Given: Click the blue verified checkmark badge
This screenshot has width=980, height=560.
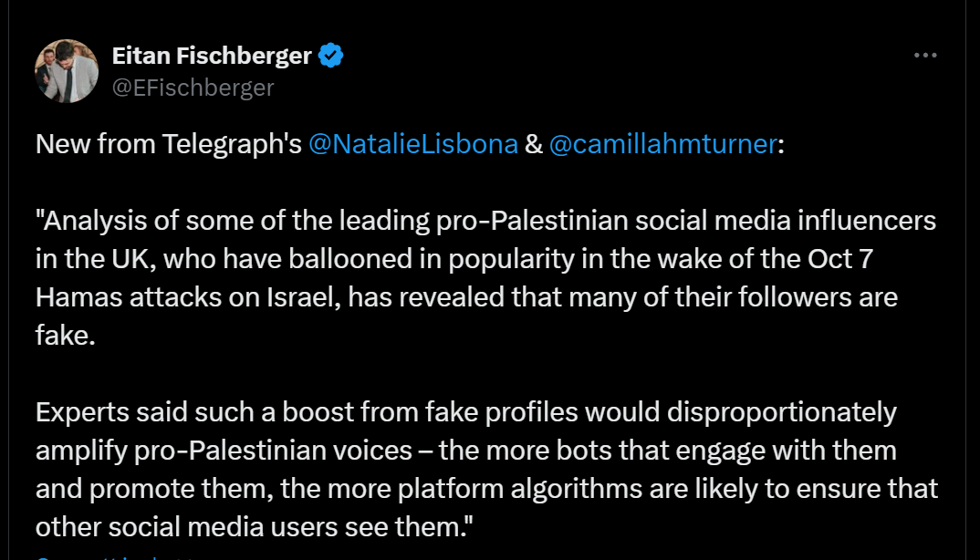Looking at the screenshot, I should 330,56.
